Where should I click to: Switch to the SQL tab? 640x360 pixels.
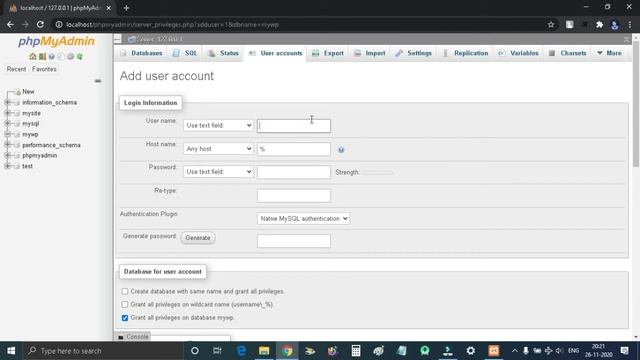(185, 53)
